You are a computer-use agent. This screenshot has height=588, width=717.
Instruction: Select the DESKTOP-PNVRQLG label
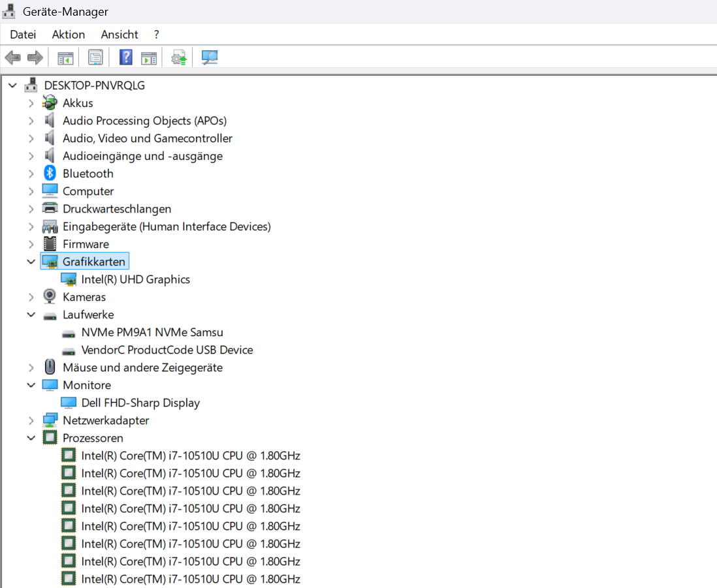pos(94,85)
